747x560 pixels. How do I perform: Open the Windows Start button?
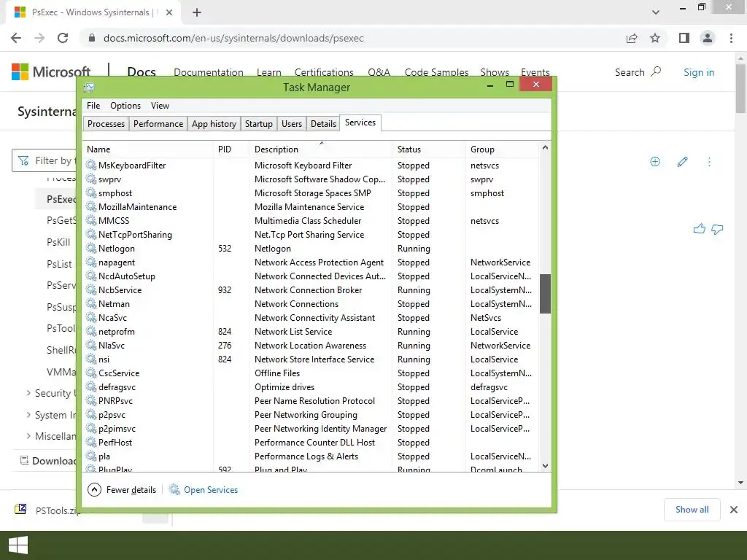click(x=18, y=545)
